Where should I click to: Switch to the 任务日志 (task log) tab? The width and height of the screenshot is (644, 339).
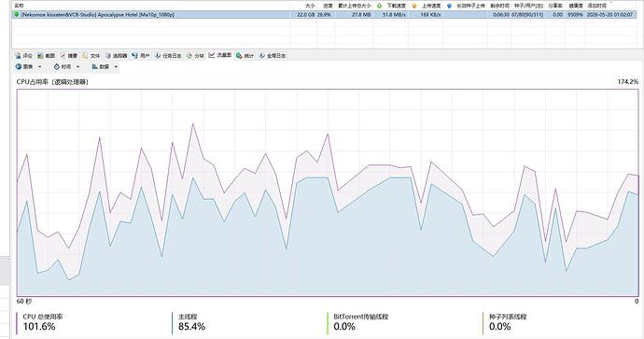168,55
